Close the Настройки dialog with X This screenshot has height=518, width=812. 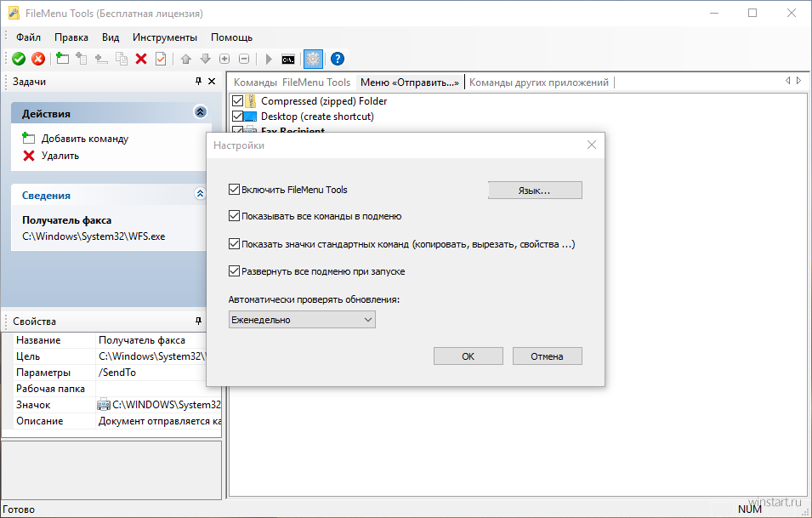pos(592,145)
